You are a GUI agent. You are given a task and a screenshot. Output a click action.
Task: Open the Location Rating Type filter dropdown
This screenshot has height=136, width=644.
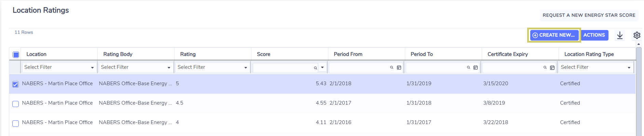tap(596, 67)
